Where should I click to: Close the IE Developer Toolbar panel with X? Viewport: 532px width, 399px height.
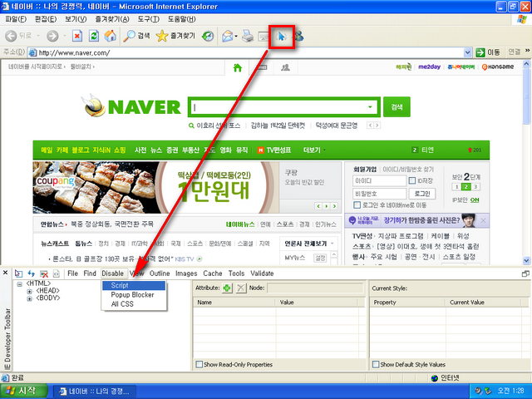[x=6, y=273]
